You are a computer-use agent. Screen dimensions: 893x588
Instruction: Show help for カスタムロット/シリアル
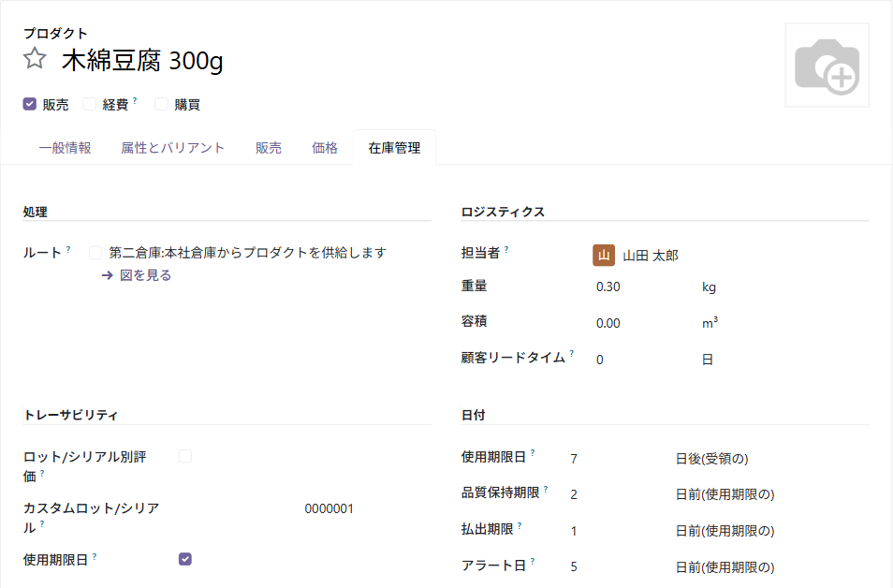pyautogui.click(x=42, y=524)
